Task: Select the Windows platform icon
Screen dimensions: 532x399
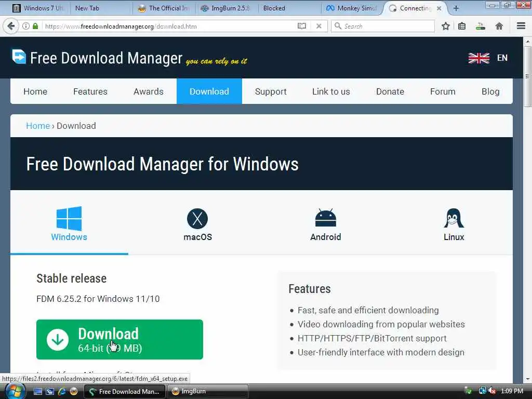Action: 69,219
